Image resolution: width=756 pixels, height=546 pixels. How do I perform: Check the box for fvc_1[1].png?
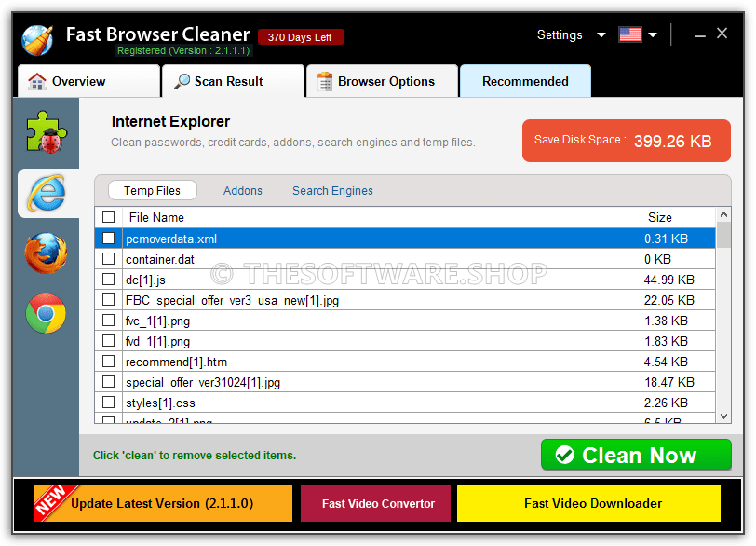pos(109,321)
